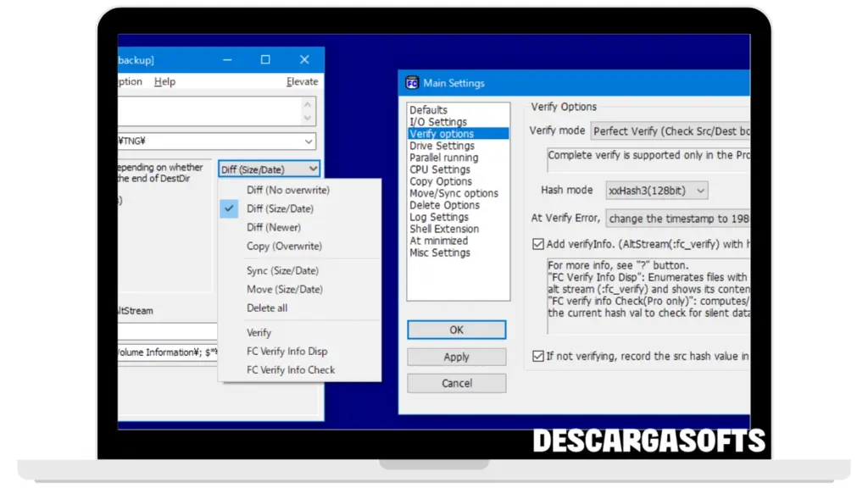The image size is (868, 488).
Task: Close the FastCopy backup window
Action: pyautogui.click(x=304, y=59)
